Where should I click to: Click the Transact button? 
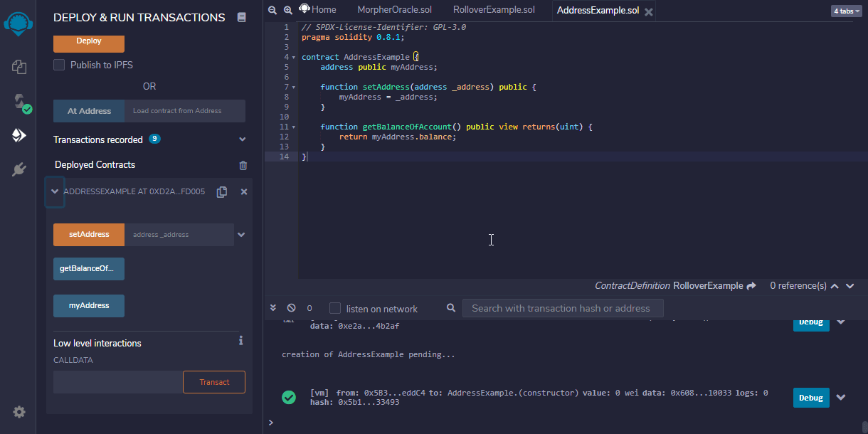(214, 382)
